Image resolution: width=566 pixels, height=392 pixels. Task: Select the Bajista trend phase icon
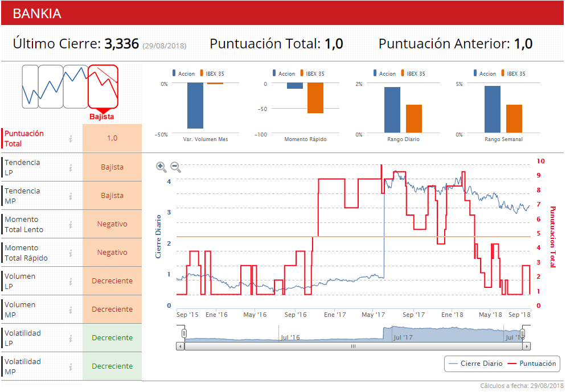click(103, 87)
